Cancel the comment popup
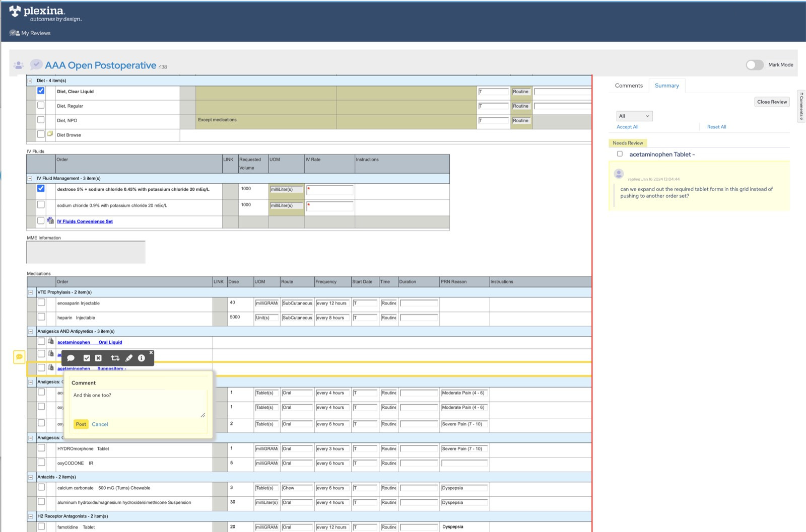This screenshot has height=532, width=806. [x=100, y=424]
